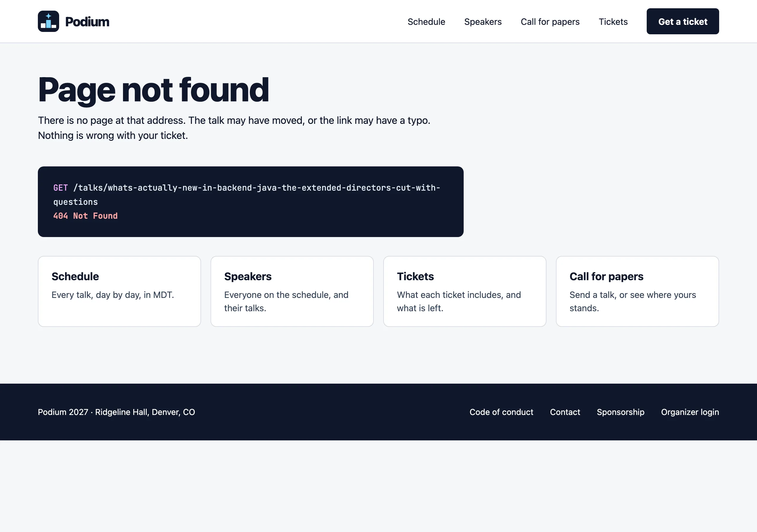The width and height of the screenshot is (757, 532).
Task: Click Contact in the footer
Action: [x=565, y=412]
